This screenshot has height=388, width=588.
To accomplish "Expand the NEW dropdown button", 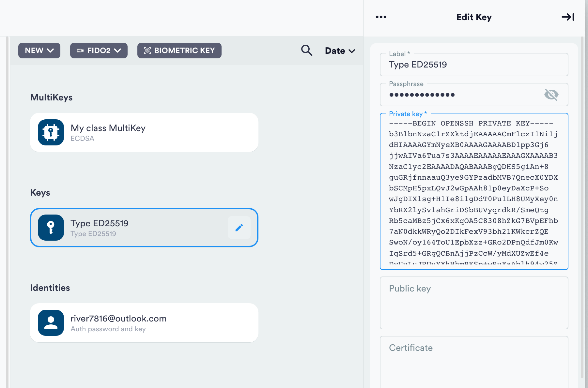I will 39,51.
